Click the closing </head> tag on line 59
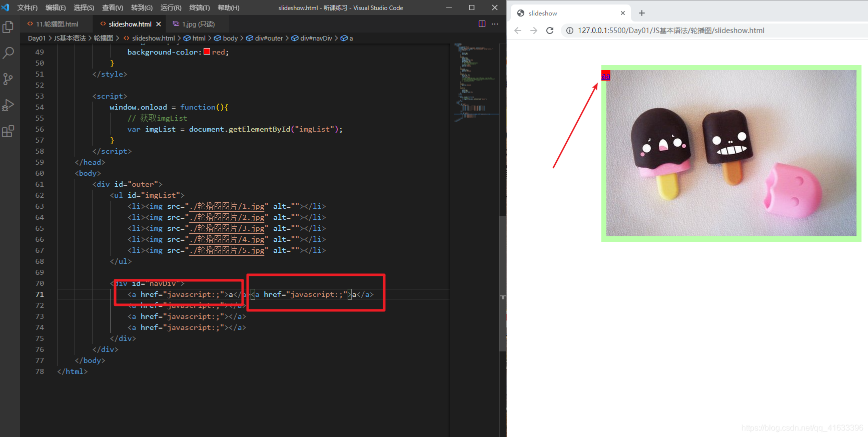868x437 pixels. 90,162
